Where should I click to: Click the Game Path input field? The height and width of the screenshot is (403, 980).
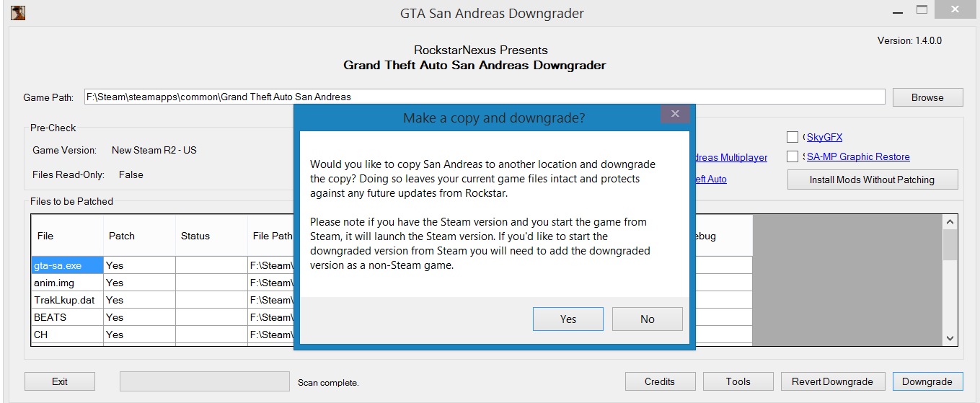pos(484,97)
